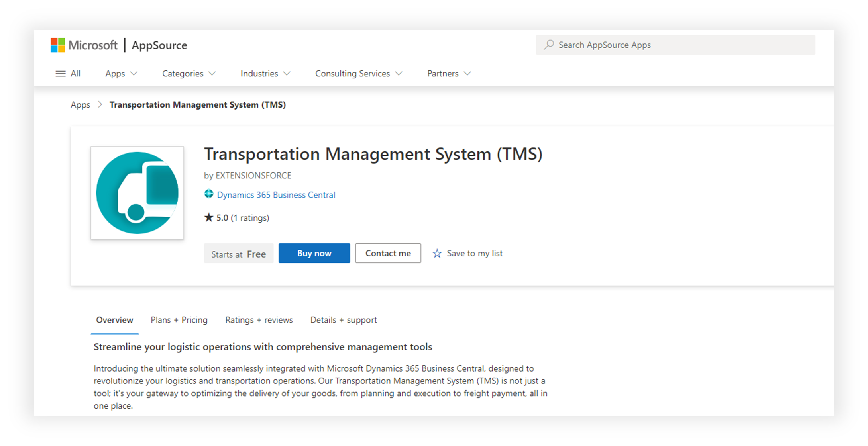Select the Details + support tab

pyautogui.click(x=343, y=320)
